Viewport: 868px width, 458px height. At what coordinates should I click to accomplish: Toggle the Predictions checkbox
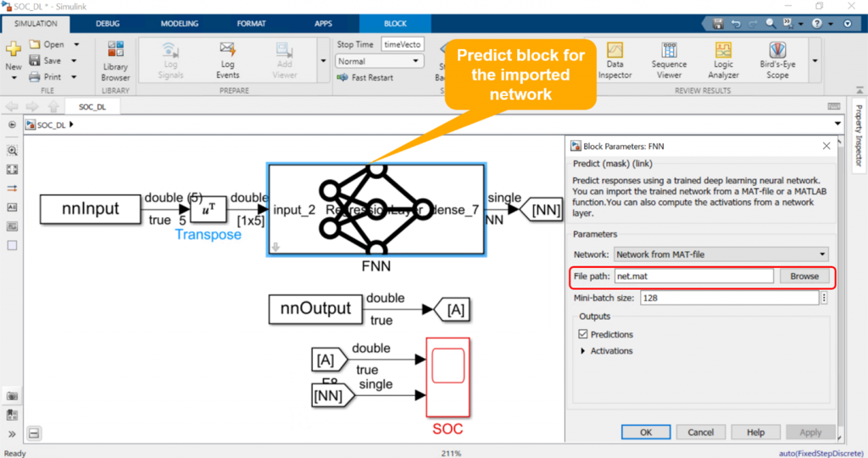pos(583,334)
